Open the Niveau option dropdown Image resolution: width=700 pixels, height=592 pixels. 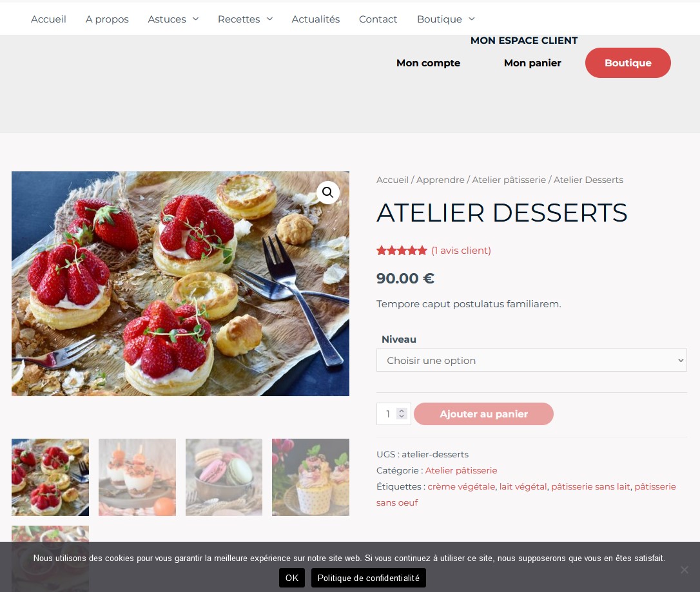[531, 360]
